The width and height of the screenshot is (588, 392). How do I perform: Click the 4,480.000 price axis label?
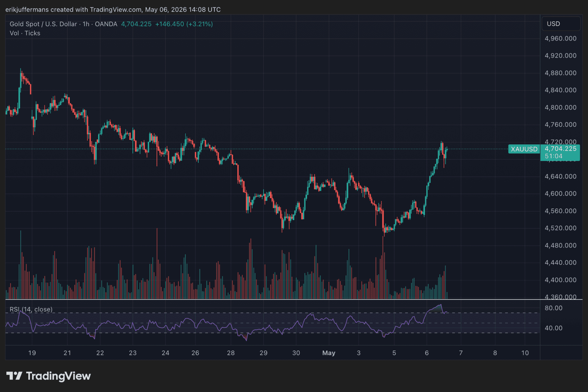point(561,245)
